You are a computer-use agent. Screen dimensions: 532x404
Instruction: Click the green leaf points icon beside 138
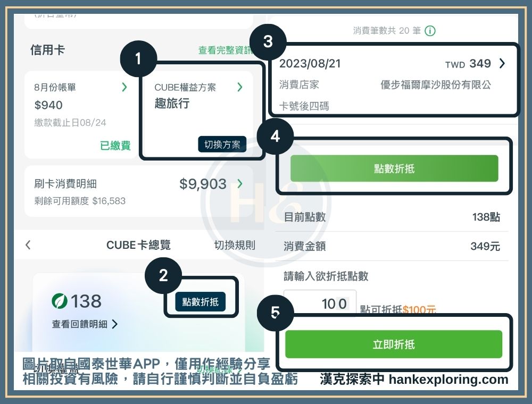(60, 301)
